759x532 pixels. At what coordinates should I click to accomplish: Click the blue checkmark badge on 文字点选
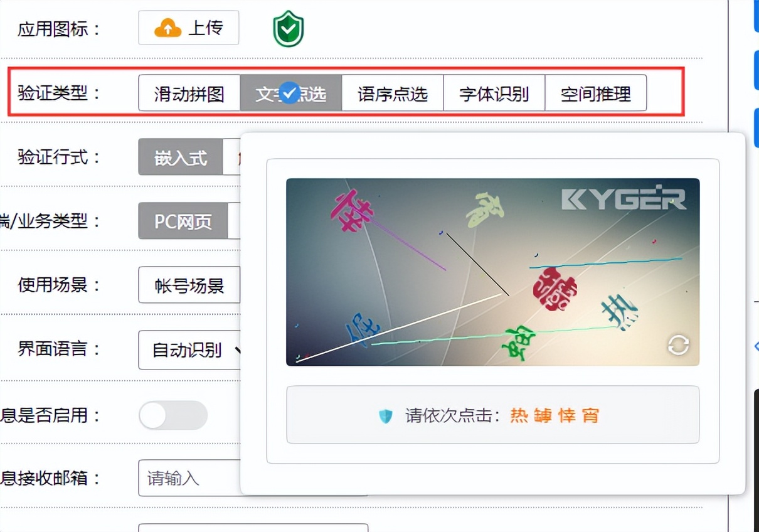289,92
